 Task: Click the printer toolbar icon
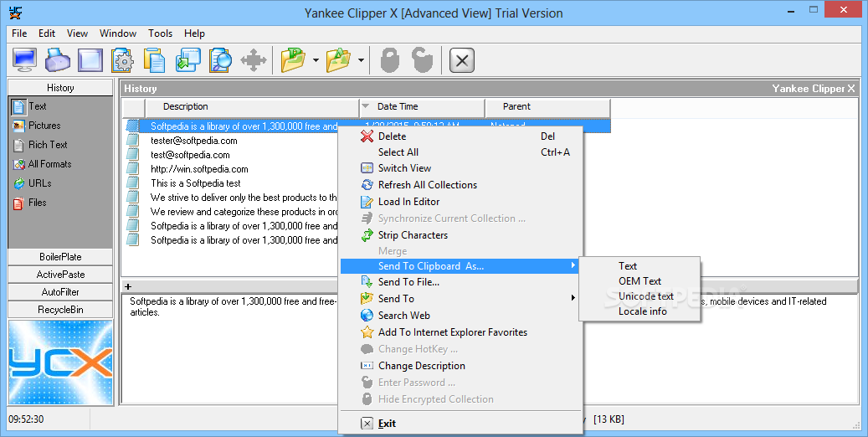tap(58, 59)
